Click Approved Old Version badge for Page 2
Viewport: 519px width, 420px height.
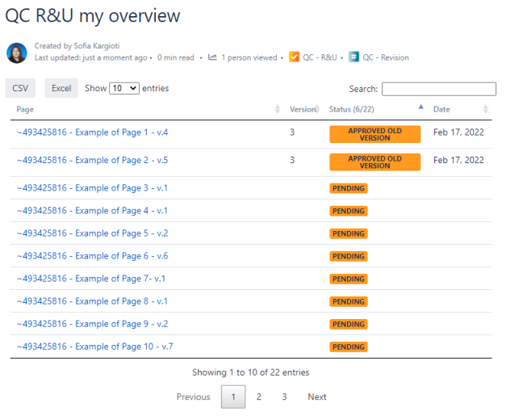375,162
